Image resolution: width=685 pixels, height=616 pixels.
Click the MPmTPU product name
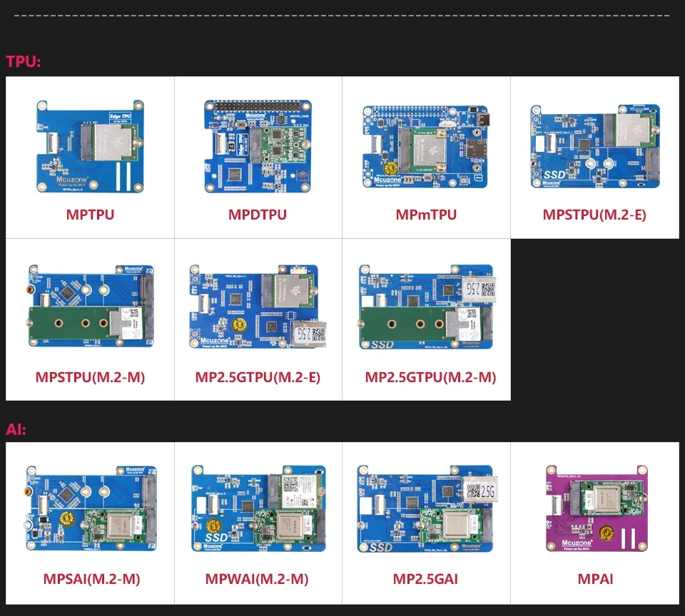pos(426,215)
